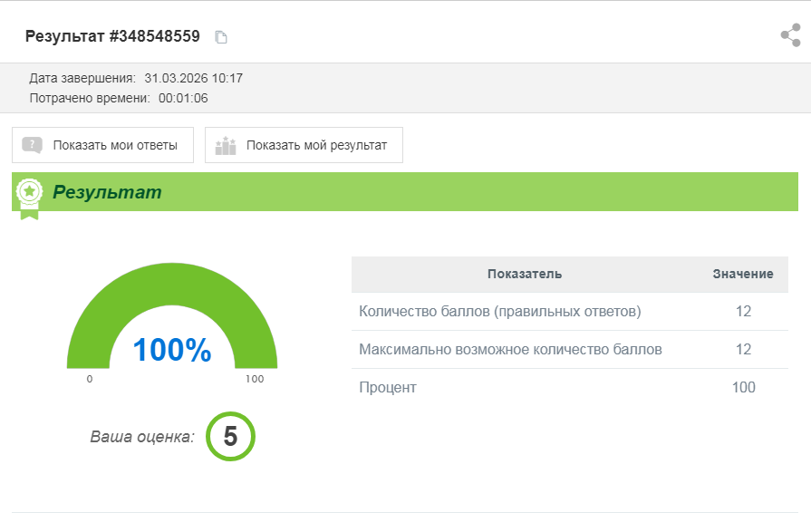Viewport: 811px width, 532px height.
Task: Click the 'Результат' heading text in the green banner
Action: [107, 192]
